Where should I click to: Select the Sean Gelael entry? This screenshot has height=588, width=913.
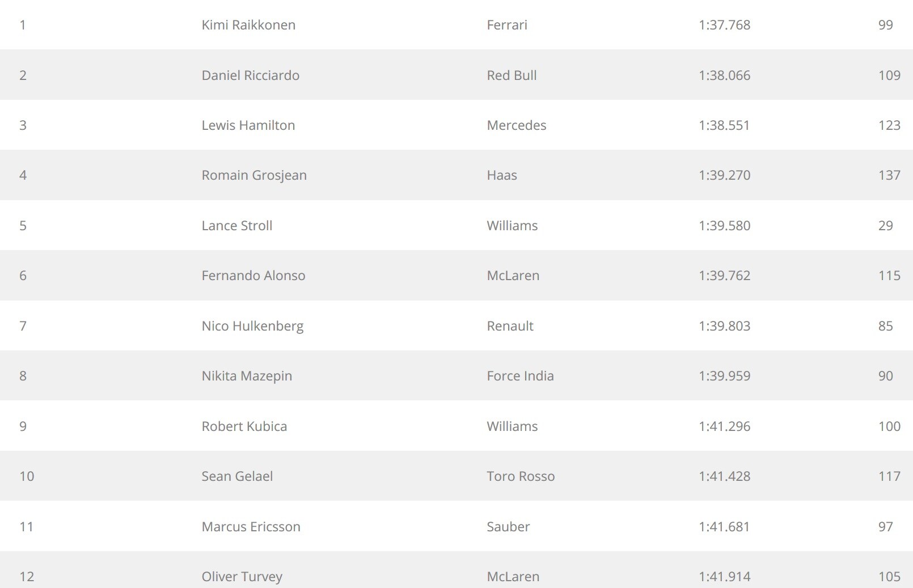237,476
